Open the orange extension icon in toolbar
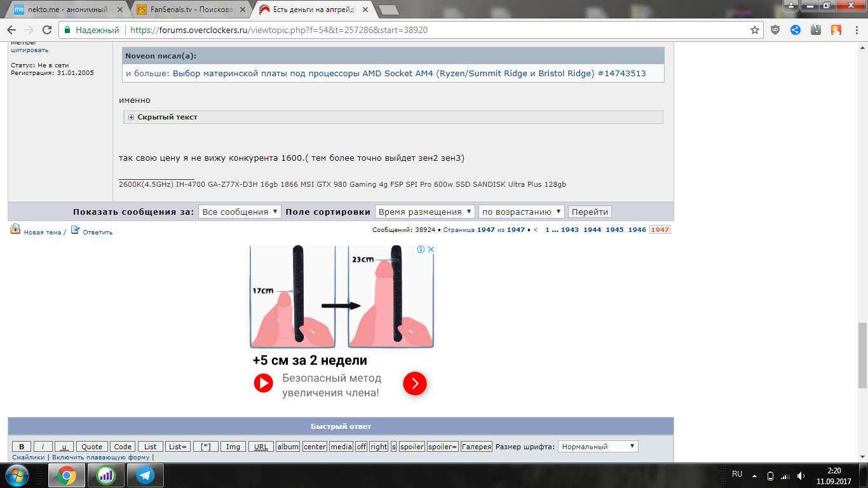Screen dimensions: 868x488 [836, 30]
